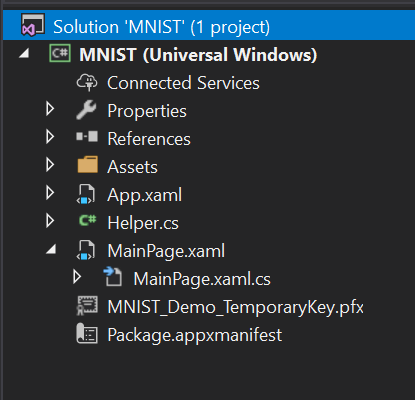Select the Assets label
415x400 pixels.
[132, 167]
